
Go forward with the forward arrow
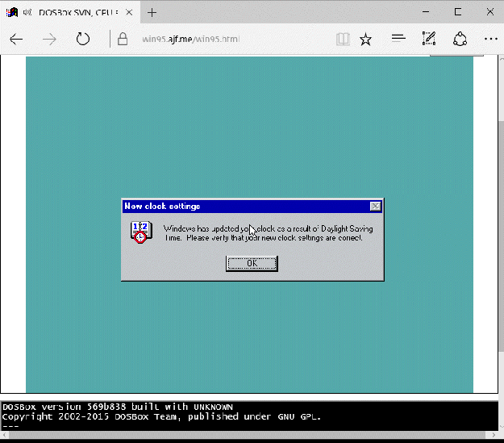(x=49, y=40)
